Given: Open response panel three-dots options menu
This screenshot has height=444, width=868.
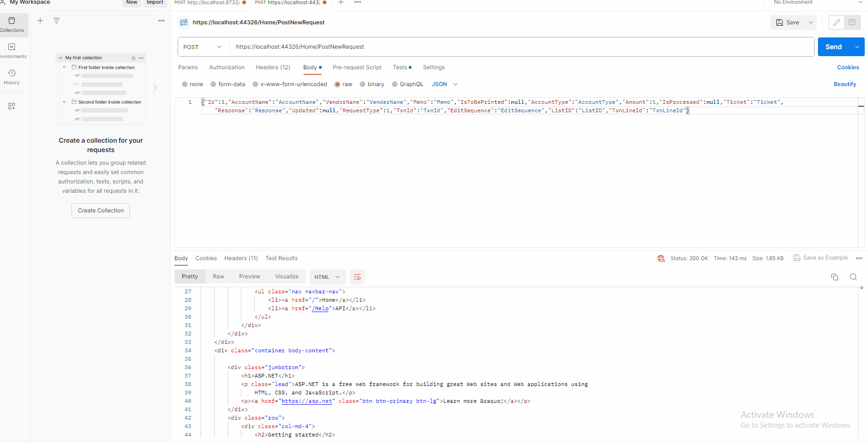Looking at the screenshot, I should (859, 258).
